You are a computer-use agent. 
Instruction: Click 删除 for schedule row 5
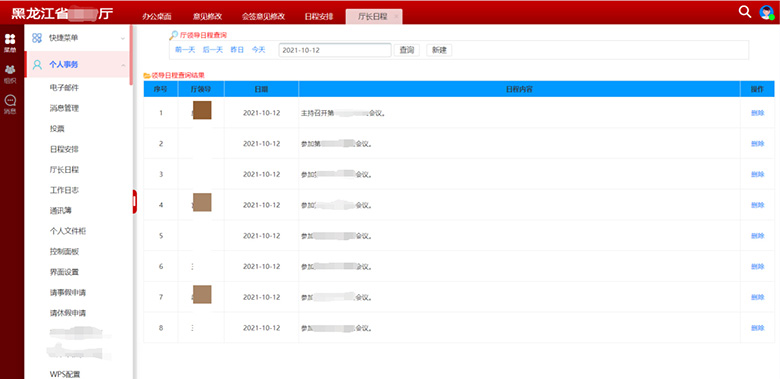pyautogui.click(x=758, y=236)
